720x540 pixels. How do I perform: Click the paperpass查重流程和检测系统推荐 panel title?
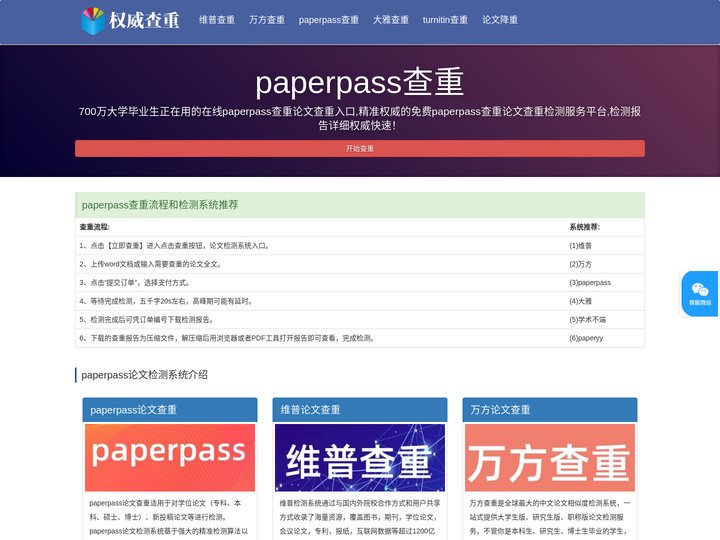[160, 205]
